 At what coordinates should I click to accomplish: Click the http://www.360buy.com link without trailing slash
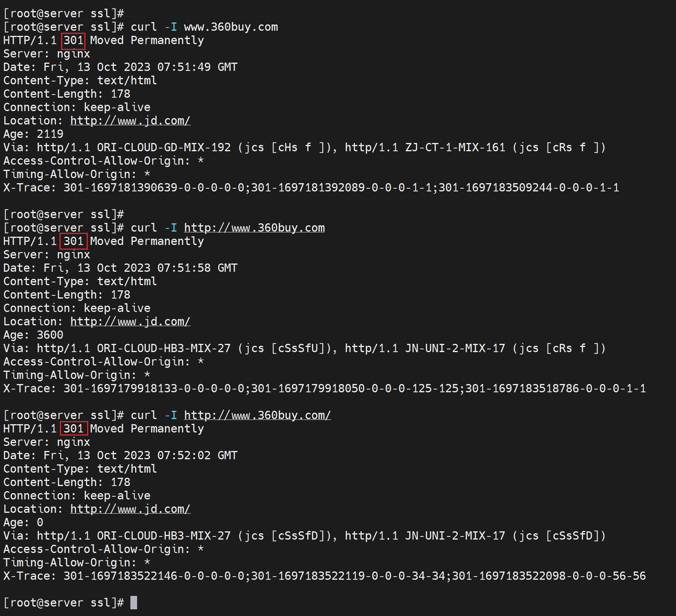click(254, 228)
